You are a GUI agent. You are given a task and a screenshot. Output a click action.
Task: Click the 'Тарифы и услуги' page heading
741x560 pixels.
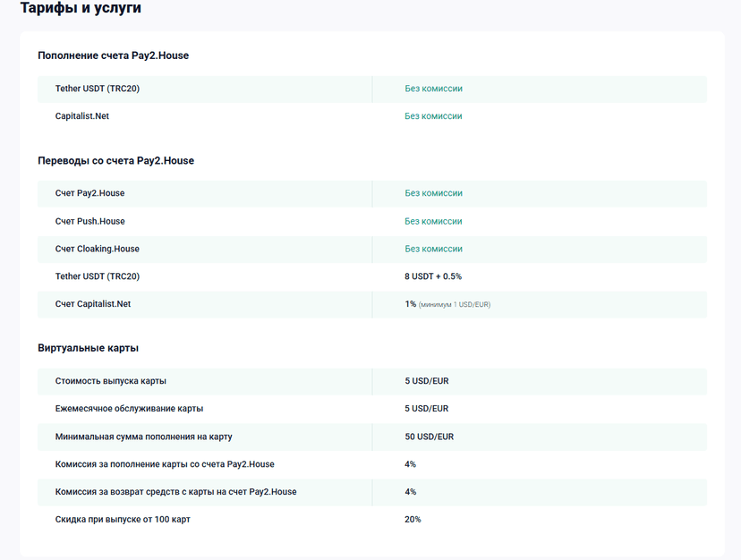81,7
